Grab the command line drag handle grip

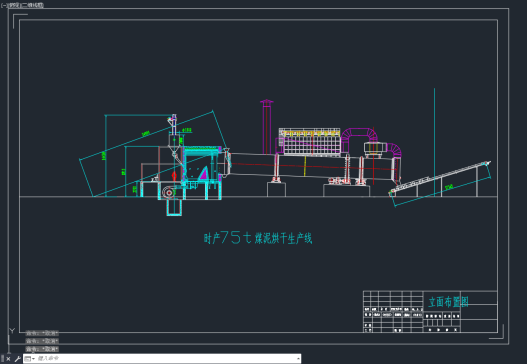2,358
